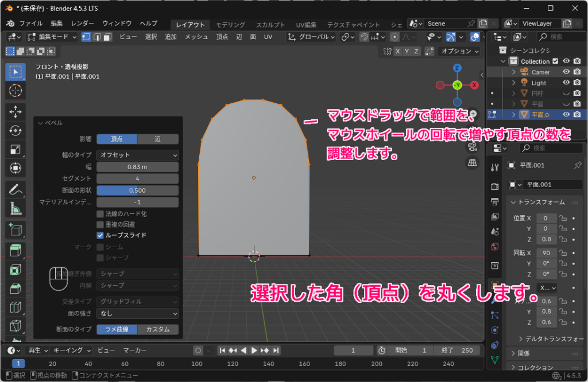588x382 pixels.
Task: Enable edge select mode in the header
Action: point(97,37)
